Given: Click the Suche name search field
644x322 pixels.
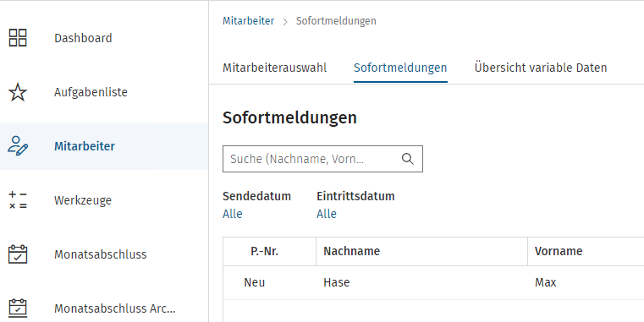Looking at the screenshot, I should (x=322, y=159).
